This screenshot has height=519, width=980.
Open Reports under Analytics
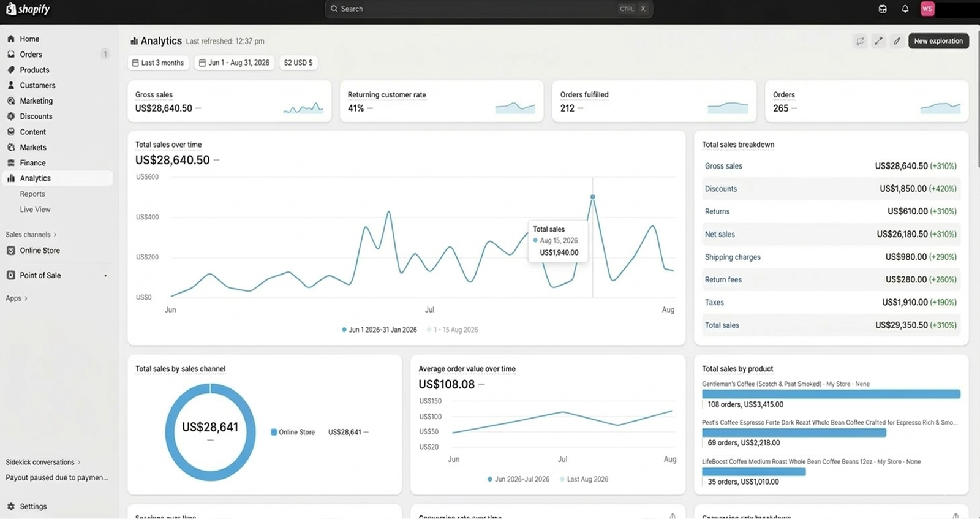32,194
